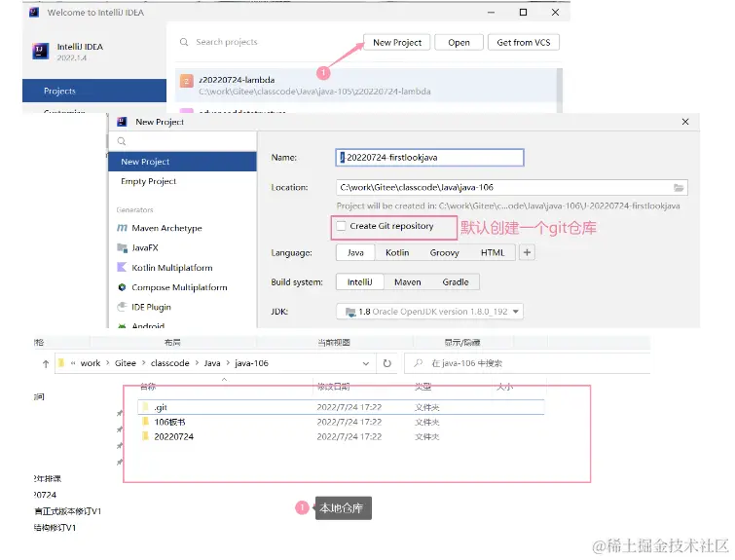
Task: Choose Kotlin as the language
Action: tap(397, 252)
